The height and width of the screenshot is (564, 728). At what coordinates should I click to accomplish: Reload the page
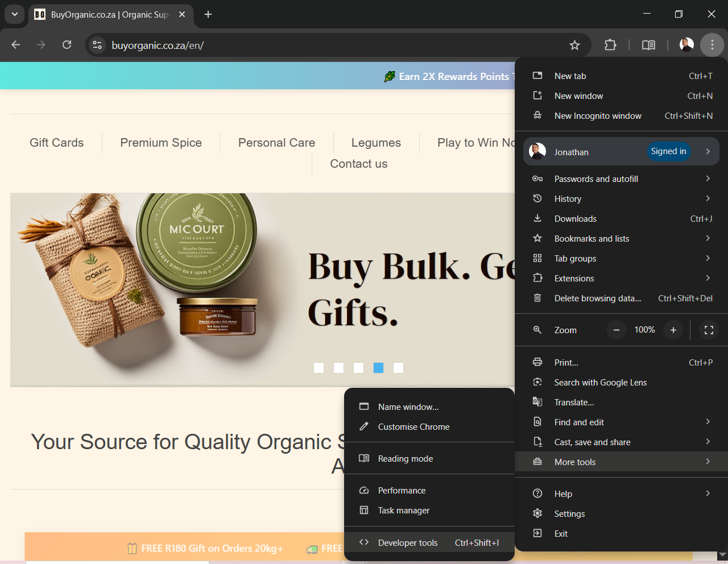(x=67, y=44)
